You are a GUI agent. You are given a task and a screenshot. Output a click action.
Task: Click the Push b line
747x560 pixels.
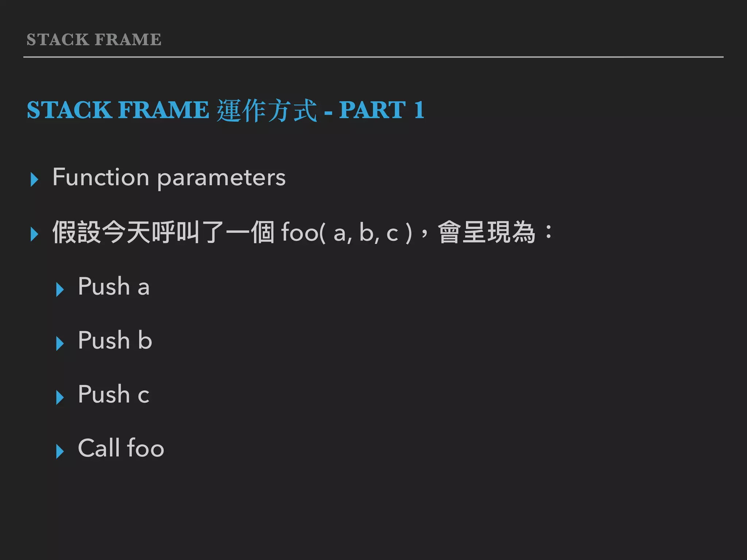coord(115,340)
